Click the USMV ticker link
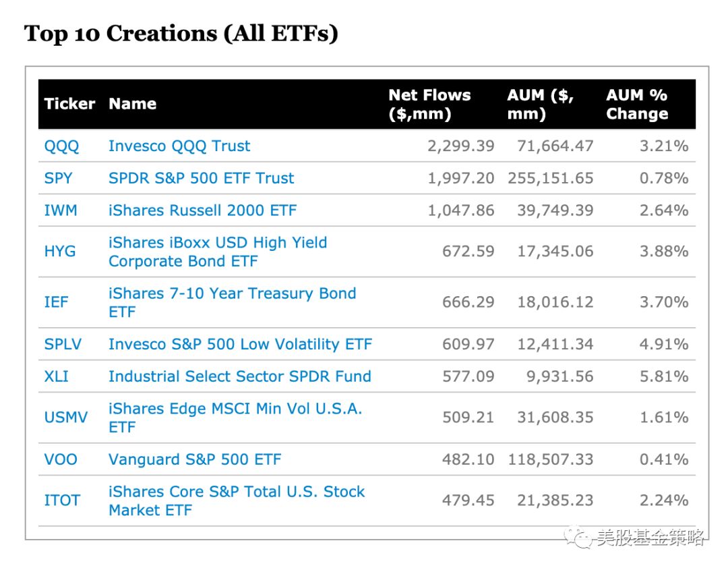 (x=65, y=418)
